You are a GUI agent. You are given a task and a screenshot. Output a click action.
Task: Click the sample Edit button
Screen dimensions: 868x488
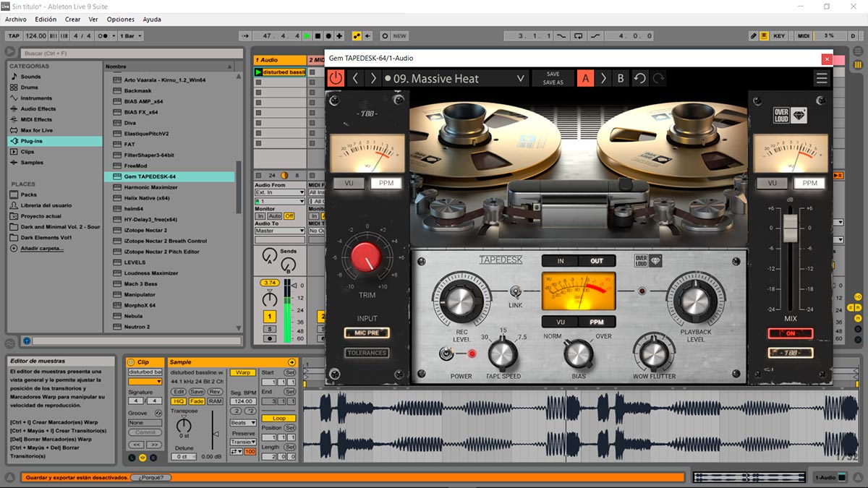click(x=179, y=392)
